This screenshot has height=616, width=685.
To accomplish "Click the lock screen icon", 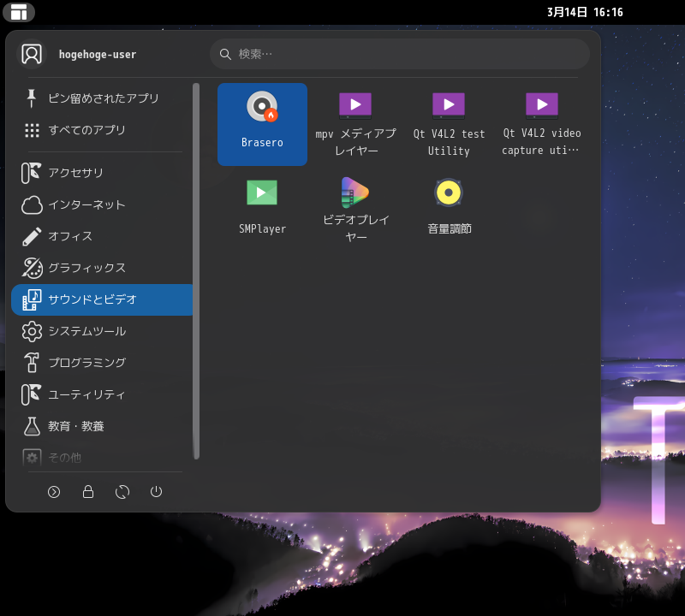I will 88,492.
